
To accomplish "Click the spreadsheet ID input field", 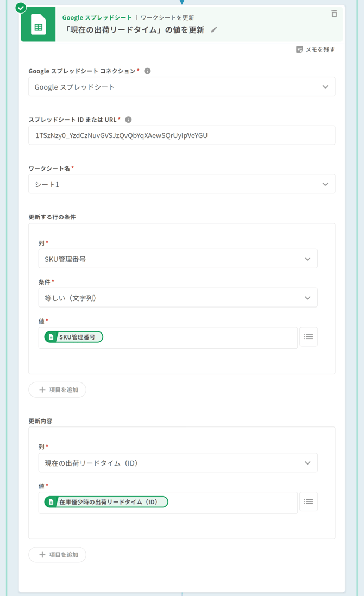I will point(181,135).
